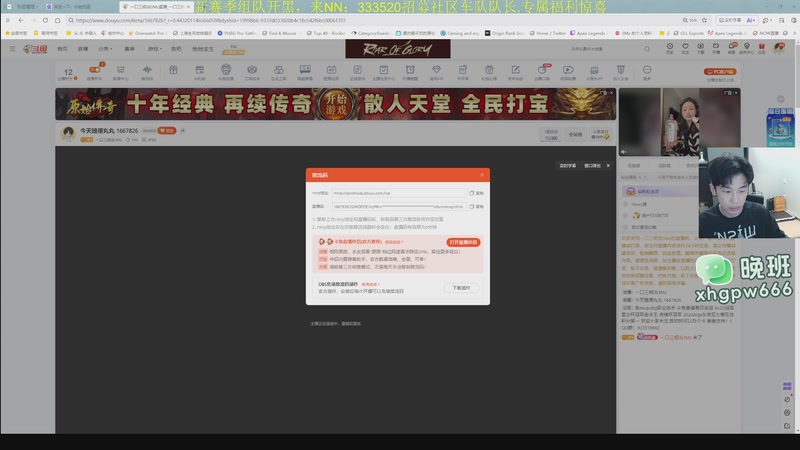Go back with the browser back arrow
This screenshot has height=450, width=800.
(20, 20)
